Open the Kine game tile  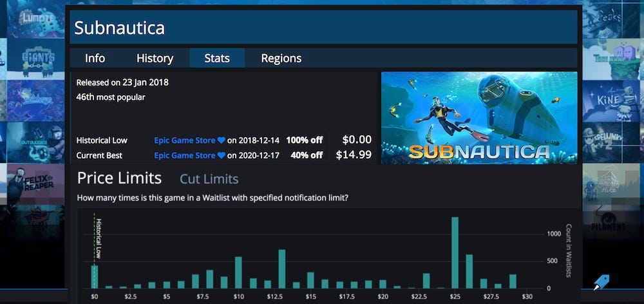611,101
